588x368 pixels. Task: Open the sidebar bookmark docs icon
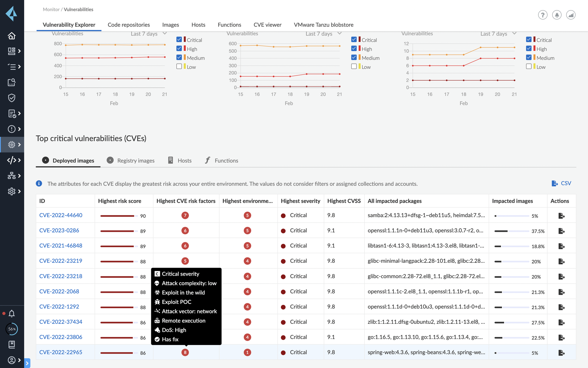[x=12, y=344]
